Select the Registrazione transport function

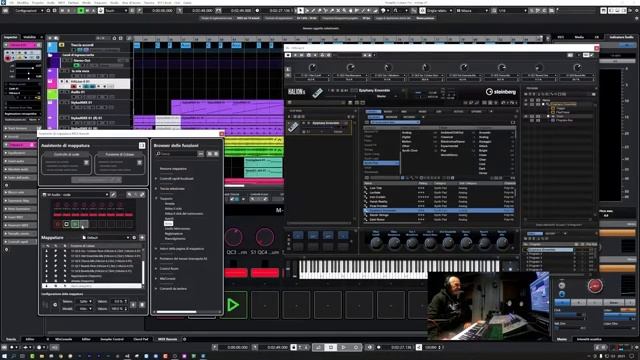(174, 233)
